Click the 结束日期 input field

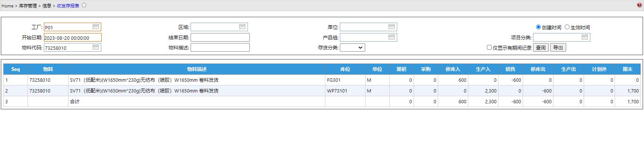click(x=220, y=38)
